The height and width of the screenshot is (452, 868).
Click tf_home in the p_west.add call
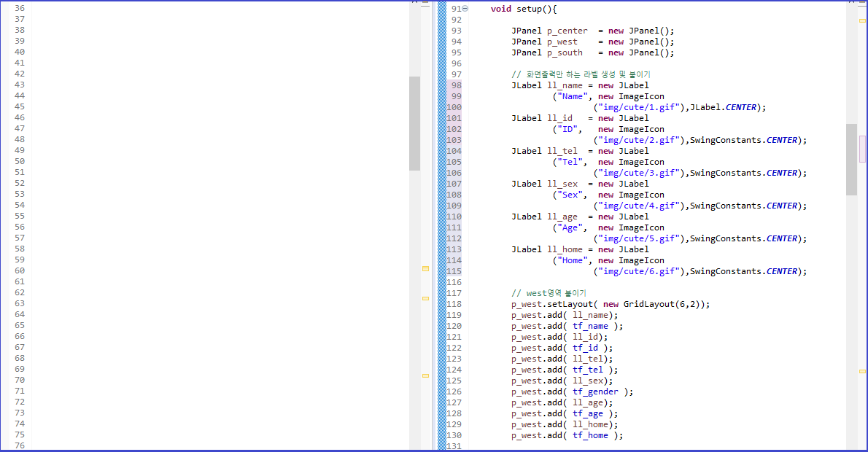(x=590, y=435)
